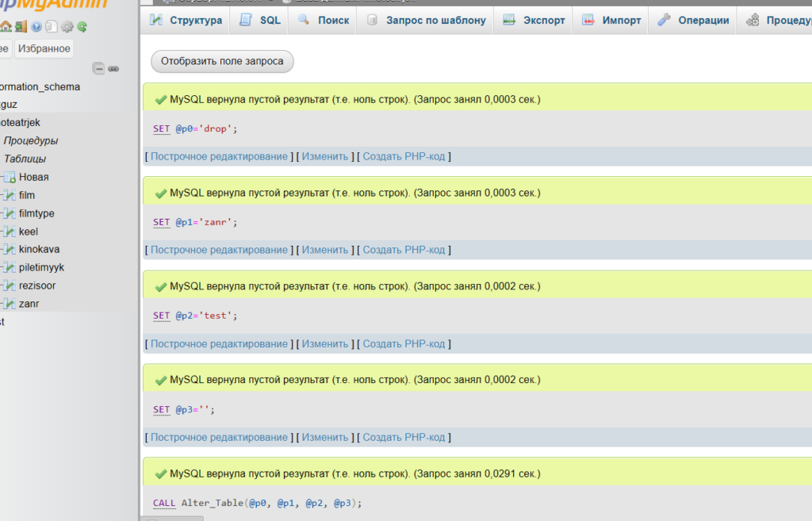The width and height of the screenshot is (812, 521).
Task: Open the filmtype table name
Action: click(x=36, y=213)
